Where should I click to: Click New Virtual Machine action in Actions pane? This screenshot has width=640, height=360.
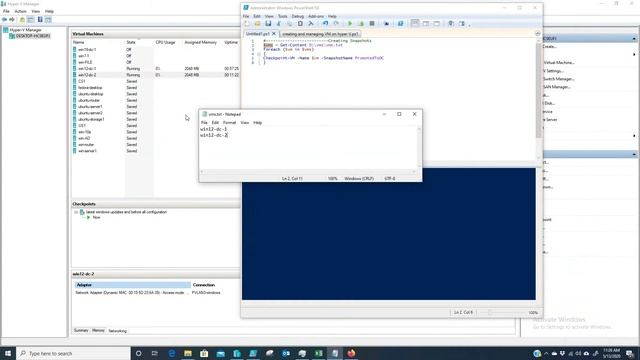click(x=559, y=62)
